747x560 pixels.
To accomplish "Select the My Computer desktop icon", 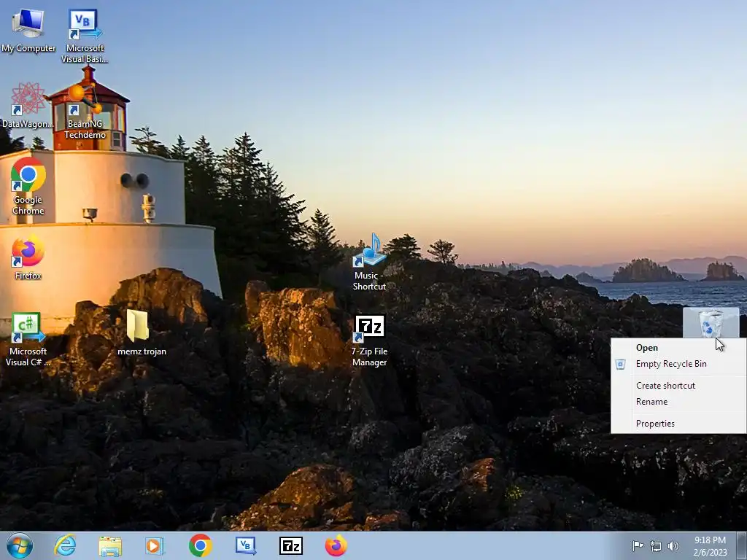I will (x=28, y=31).
